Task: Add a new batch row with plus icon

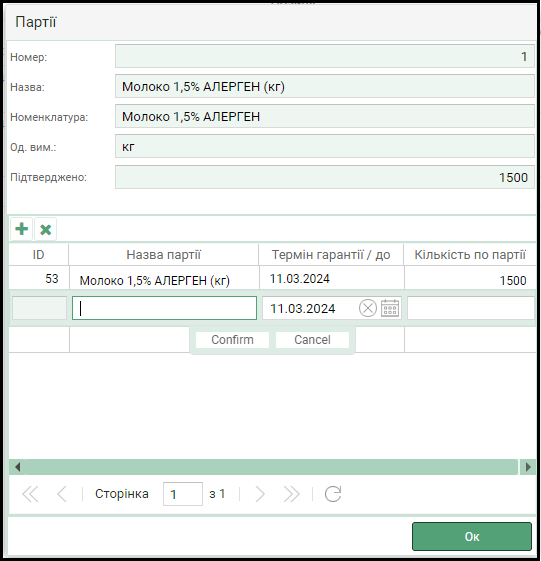Action: [22, 229]
